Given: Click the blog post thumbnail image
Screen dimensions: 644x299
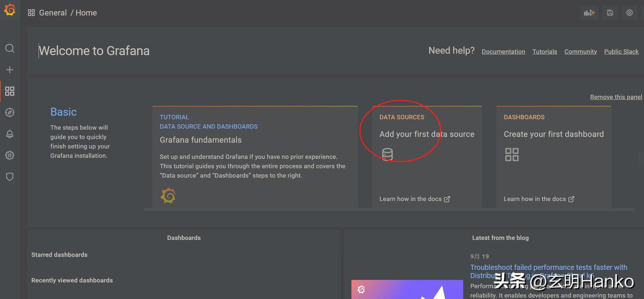Looking at the screenshot, I should [407, 289].
